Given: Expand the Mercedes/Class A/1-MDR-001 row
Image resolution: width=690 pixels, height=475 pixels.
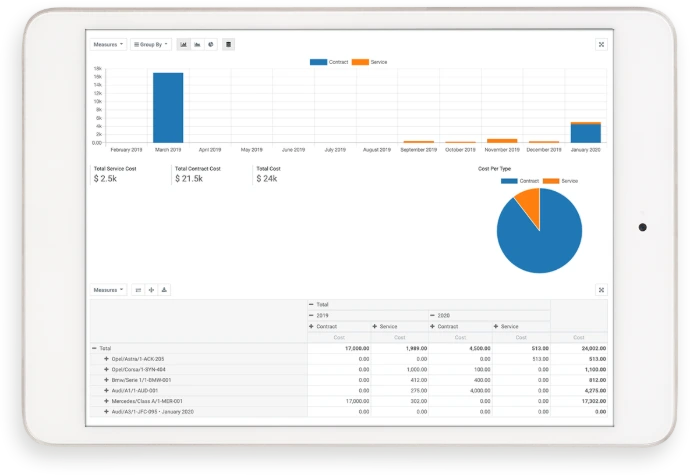Looking at the screenshot, I should (106, 401).
